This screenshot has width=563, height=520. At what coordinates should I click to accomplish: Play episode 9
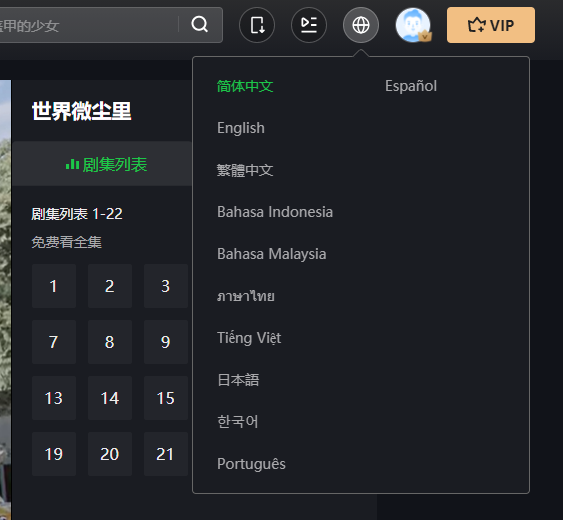pos(166,342)
